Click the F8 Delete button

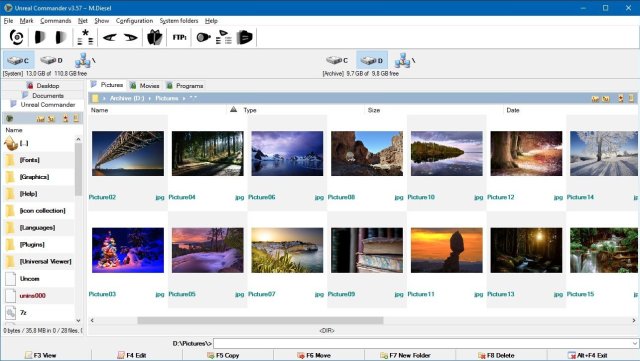tap(496, 355)
